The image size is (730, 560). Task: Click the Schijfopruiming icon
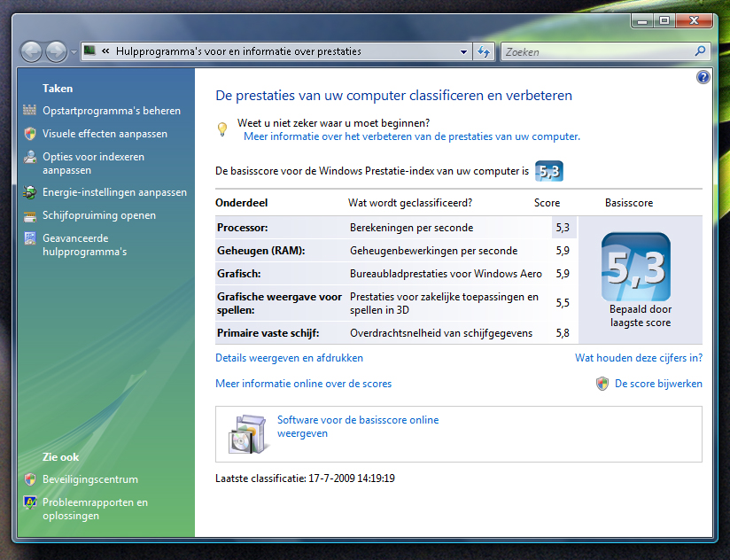30,216
